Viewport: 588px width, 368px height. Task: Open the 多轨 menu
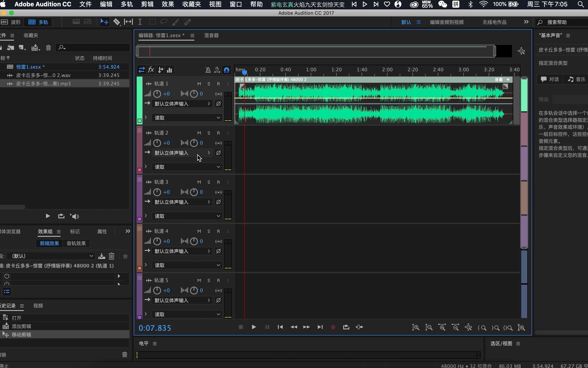click(x=127, y=4)
